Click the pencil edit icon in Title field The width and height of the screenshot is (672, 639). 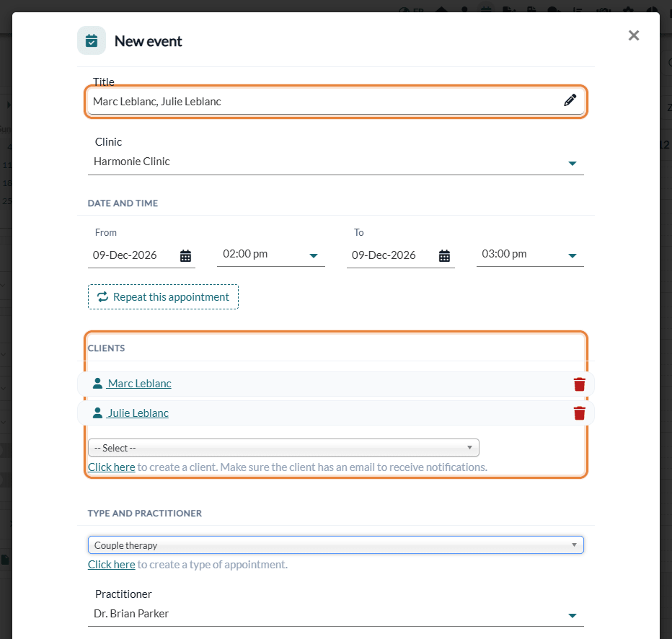pos(570,100)
